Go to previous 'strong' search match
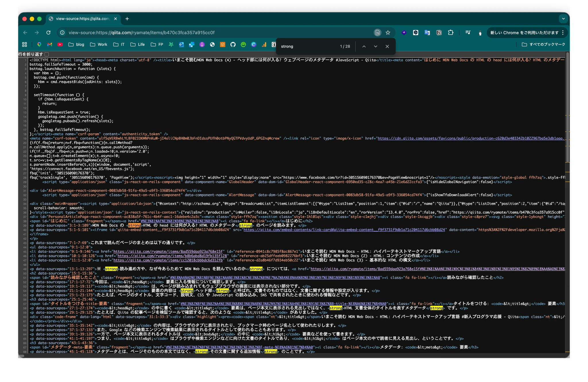 pos(364,46)
